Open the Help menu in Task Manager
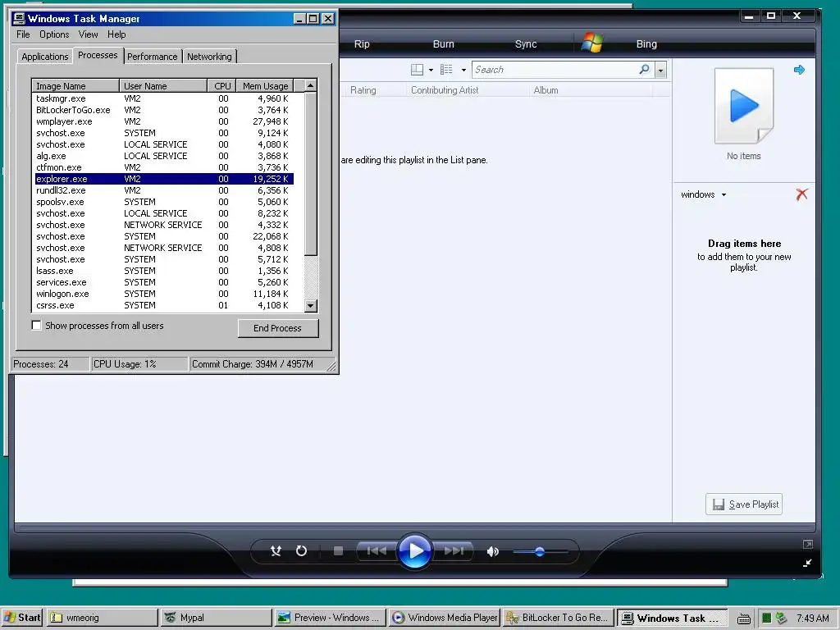The height and width of the screenshot is (630, 840). point(116,34)
